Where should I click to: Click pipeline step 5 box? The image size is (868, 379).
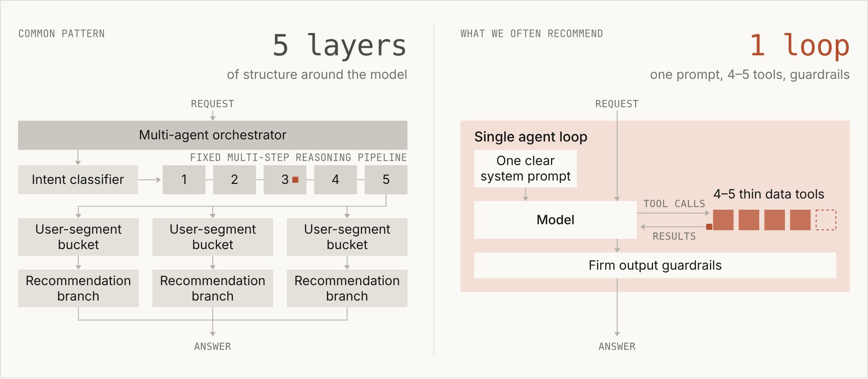pyautogui.click(x=386, y=180)
